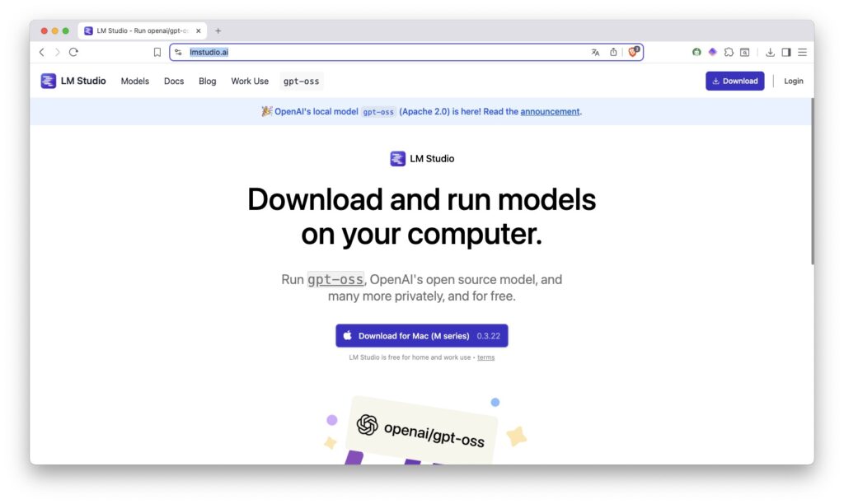Click the gpt-oss code tag in the banner
This screenshot has width=844, height=504.
378,112
